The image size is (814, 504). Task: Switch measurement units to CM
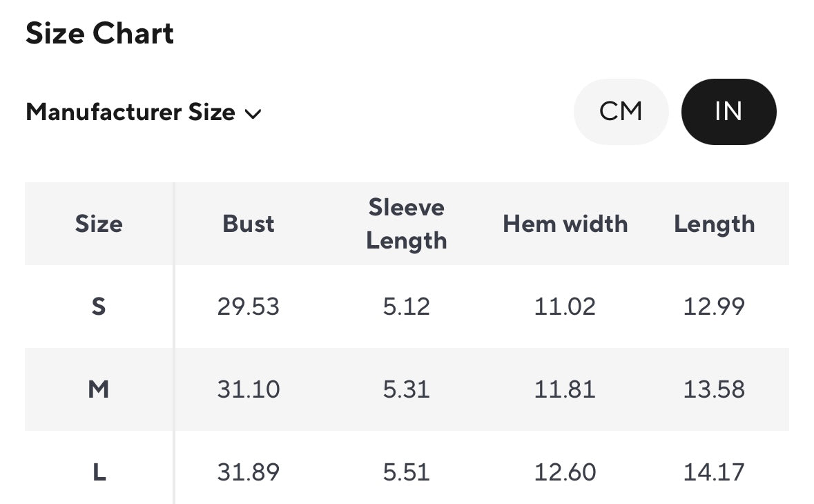click(621, 112)
